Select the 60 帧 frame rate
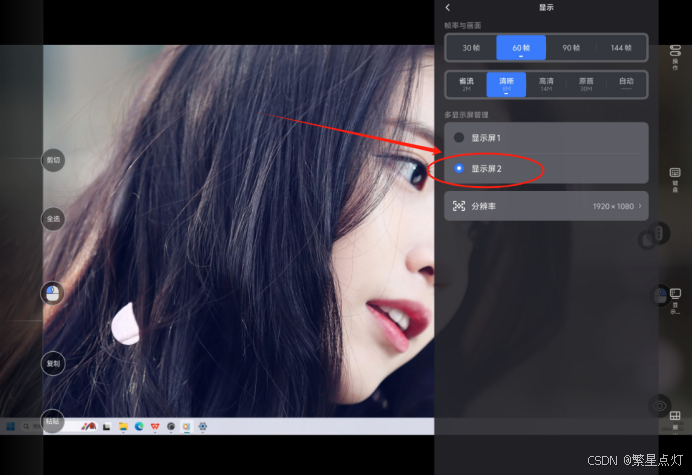 pyautogui.click(x=521, y=48)
